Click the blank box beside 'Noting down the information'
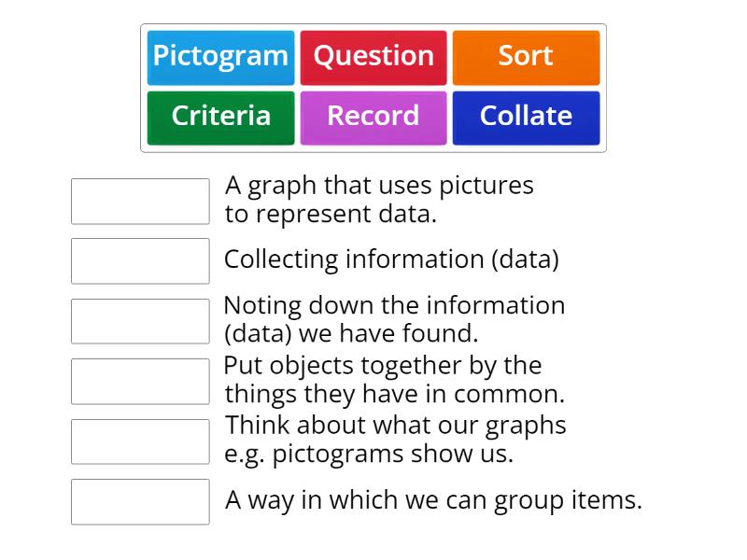 coord(140,321)
